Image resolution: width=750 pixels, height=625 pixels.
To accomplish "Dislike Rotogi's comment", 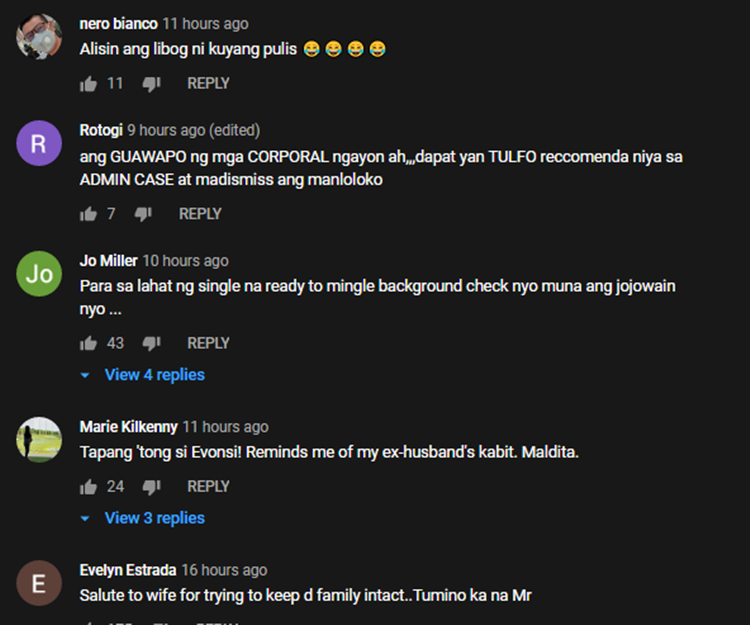I will (143, 214).
